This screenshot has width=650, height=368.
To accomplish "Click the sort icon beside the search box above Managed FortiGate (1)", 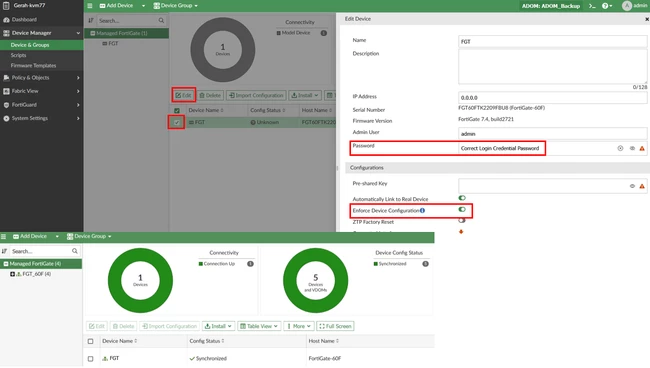I will [91, 20].
